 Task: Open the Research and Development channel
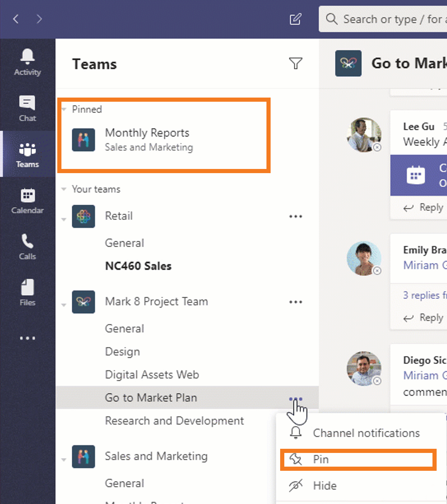coord(174,421)
